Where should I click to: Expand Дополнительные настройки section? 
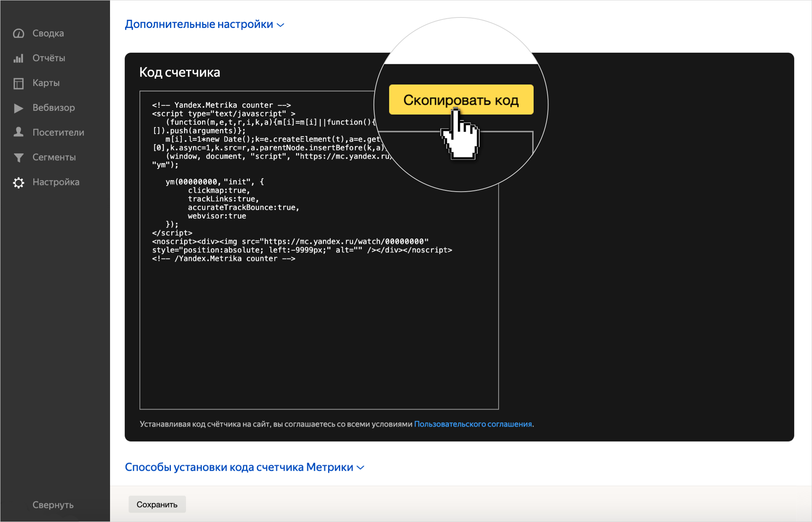[199, 24]
